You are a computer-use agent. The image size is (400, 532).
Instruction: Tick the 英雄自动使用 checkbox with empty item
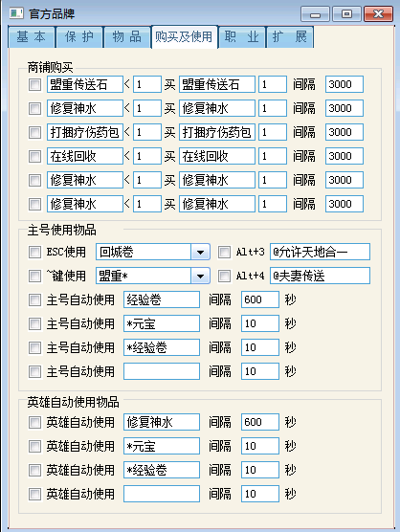[34, 494]
